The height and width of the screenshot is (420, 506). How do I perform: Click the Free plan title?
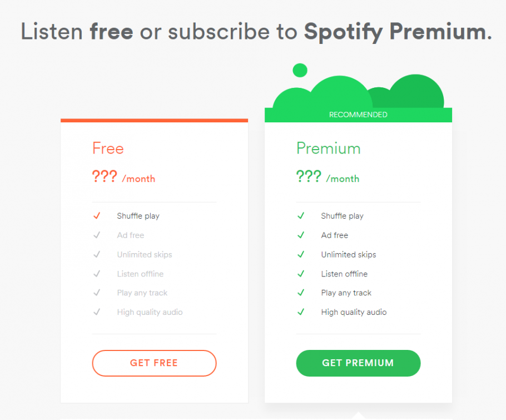coord(108,149)
